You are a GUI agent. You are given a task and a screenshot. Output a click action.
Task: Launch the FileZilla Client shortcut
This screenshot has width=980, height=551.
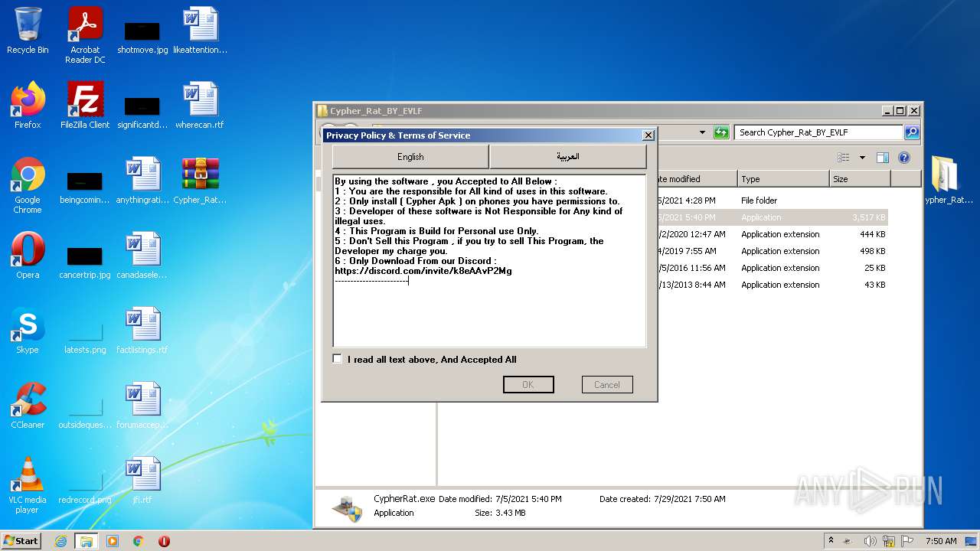(85, 106)
